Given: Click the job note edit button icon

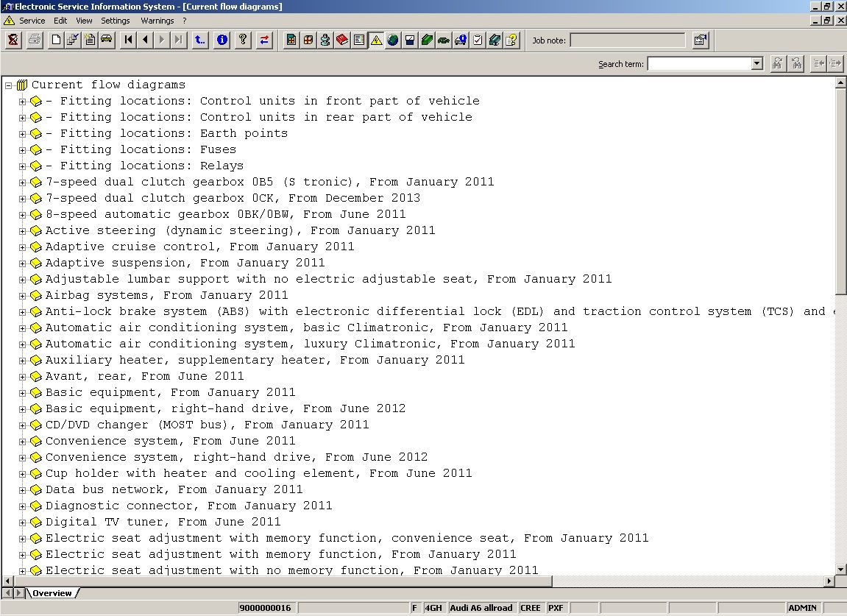Looking at the screenshot, I should [x=700, y=40].
